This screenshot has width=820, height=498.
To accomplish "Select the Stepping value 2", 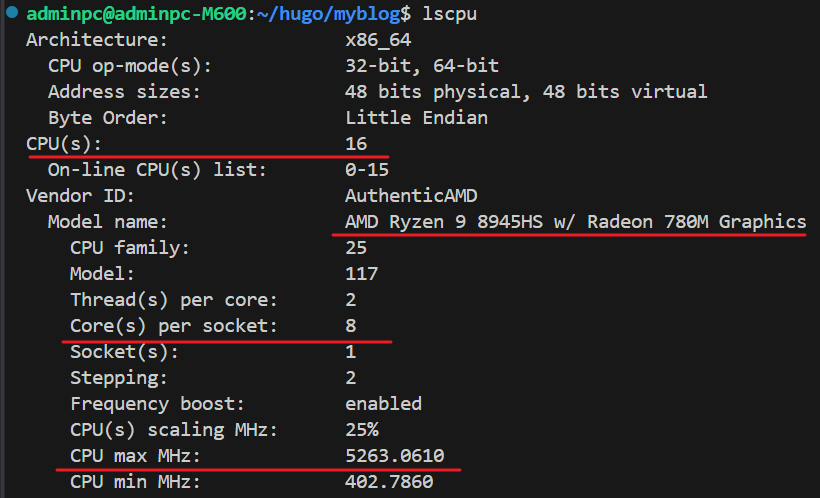I will pyautogui.click(x=351, y=378).
